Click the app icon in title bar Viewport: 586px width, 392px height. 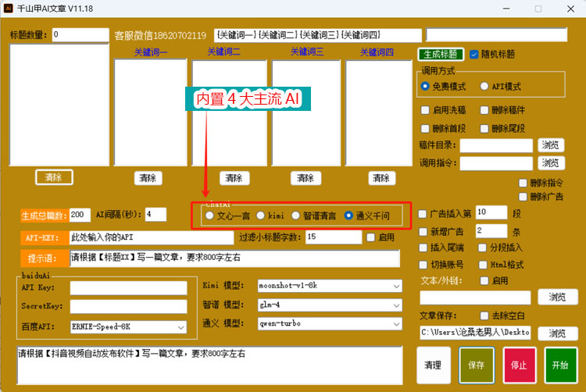(9, 9)
